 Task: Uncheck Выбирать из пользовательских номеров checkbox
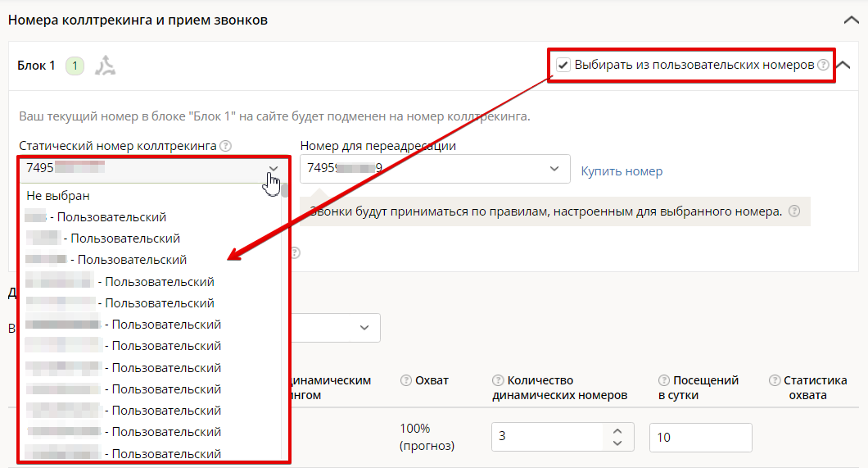tap(563, 65)
